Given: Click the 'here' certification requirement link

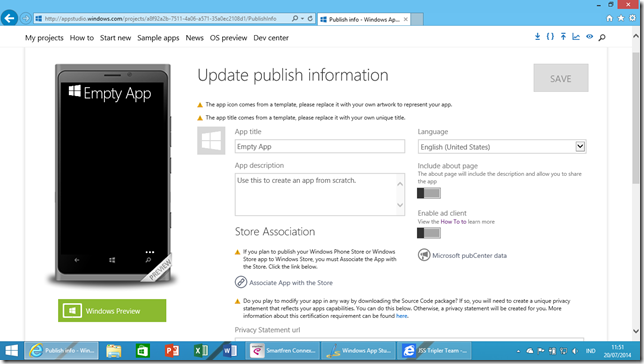Looking at the screenshot, I should pos(402,316).
